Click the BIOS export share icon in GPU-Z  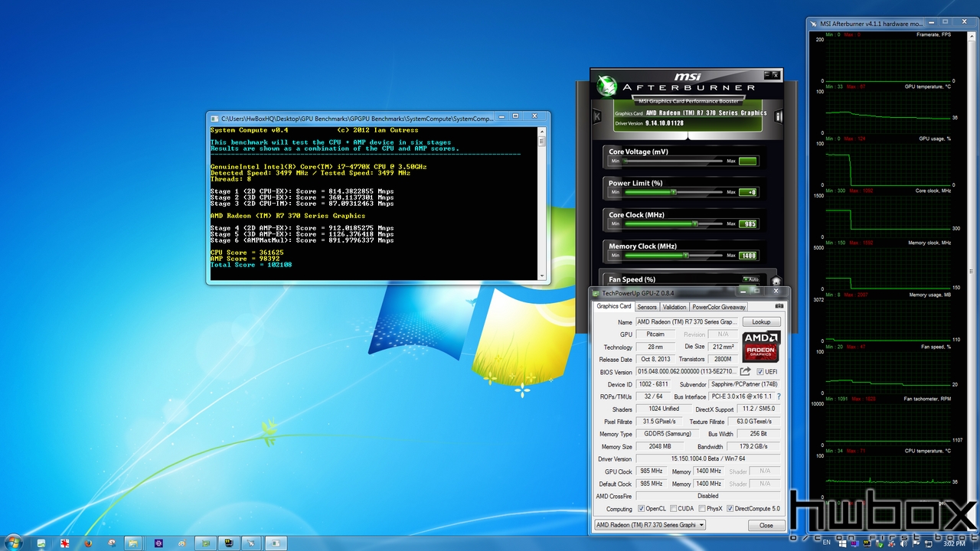tap(746, 372)
